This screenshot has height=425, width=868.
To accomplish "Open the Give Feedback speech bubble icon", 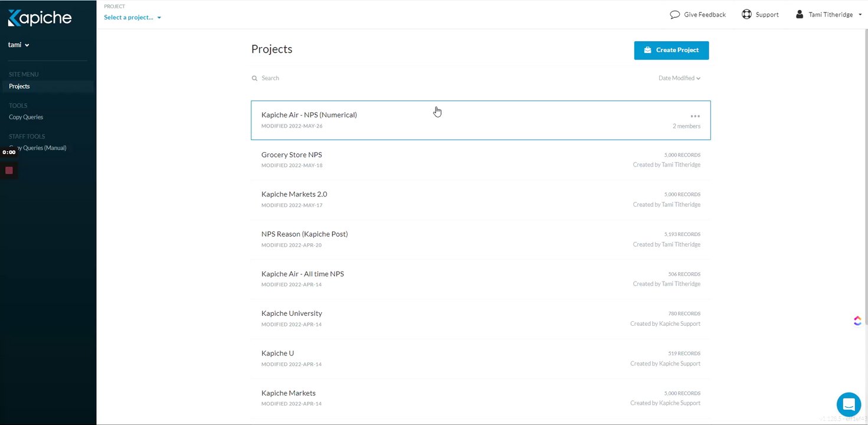I will point(675,15).
